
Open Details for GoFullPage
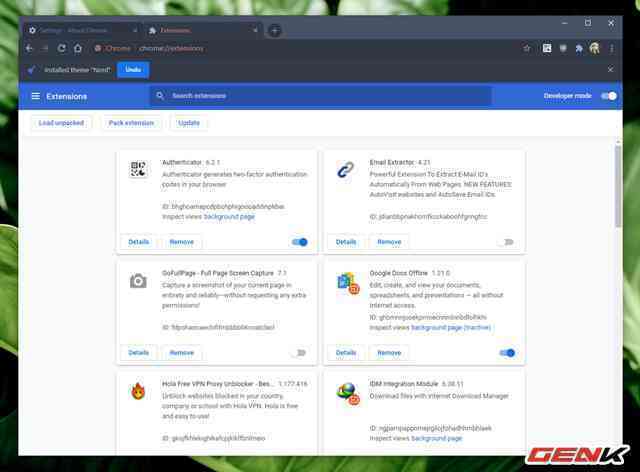(x=138, y=353)
